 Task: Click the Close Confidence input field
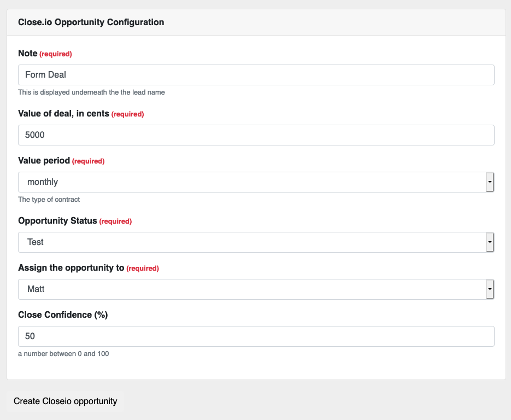click(x=256, y=336)
